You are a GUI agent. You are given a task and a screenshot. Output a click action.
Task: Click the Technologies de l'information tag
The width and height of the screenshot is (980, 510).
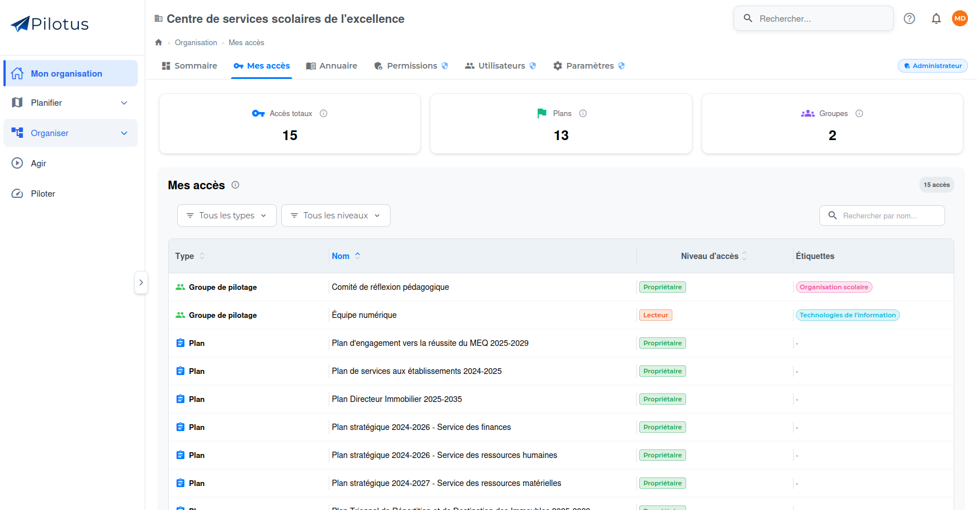click(x=847, y=315)
